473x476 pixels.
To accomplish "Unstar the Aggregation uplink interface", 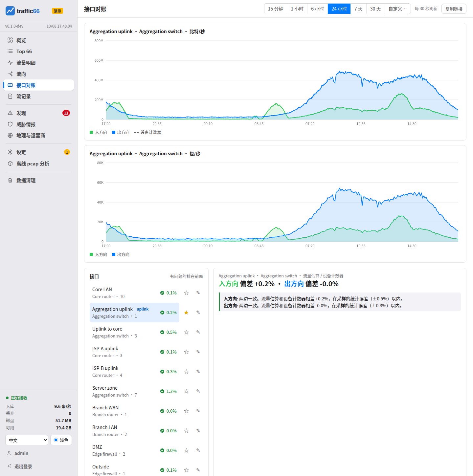I will click(x=186, y=313).
